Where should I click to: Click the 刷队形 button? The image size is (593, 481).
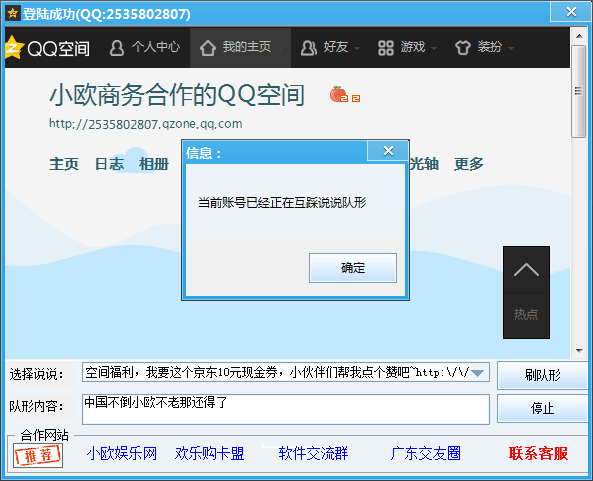542,375
